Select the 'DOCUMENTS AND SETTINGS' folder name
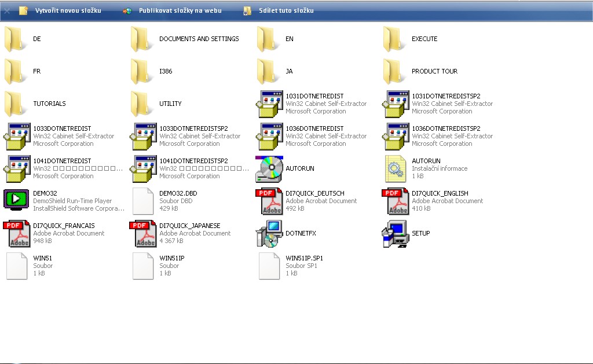Screen dimensions: 593x364 [x=199, y=39]
